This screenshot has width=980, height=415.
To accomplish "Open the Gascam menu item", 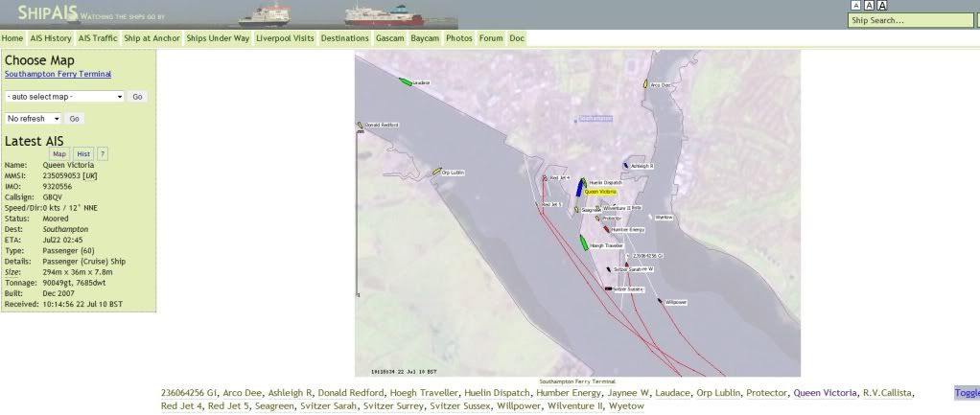I will coord(390,38).
